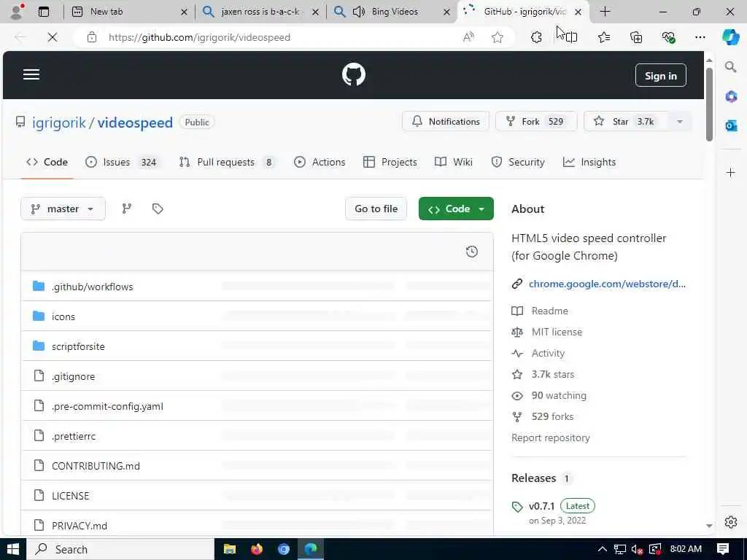Viewport: 747px width, 560px height.
Task: Open the Actions tab
Action: click(x=320, y=163)
